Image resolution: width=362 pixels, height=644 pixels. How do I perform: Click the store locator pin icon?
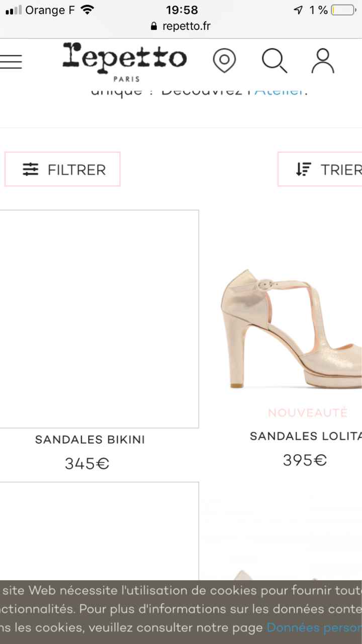(x=224, y=60)
